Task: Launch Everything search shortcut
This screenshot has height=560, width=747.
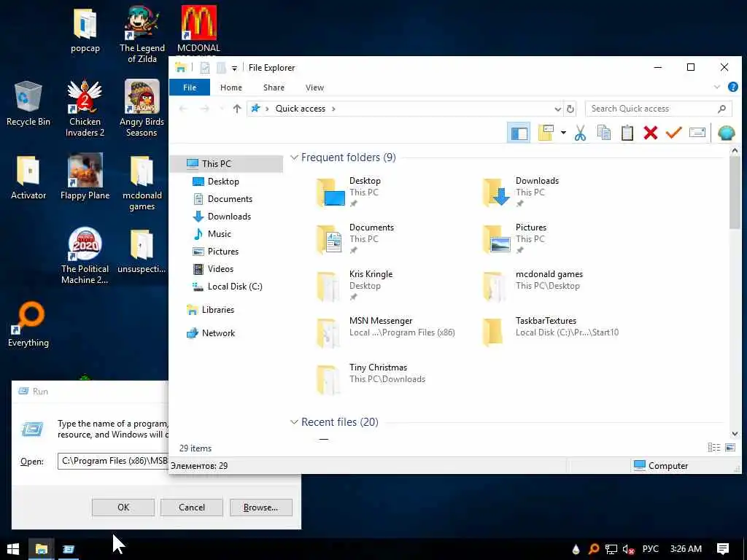Action: click(x=28, y=324)
